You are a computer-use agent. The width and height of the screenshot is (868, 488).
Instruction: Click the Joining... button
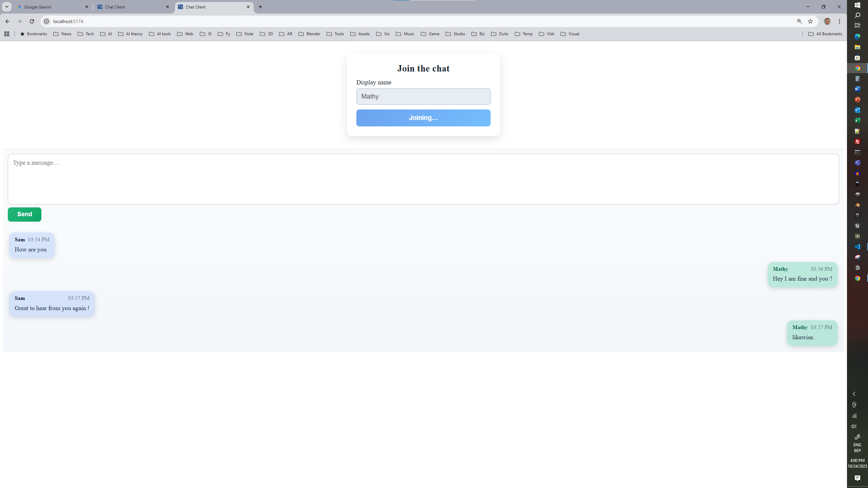[x=423, y=118]
